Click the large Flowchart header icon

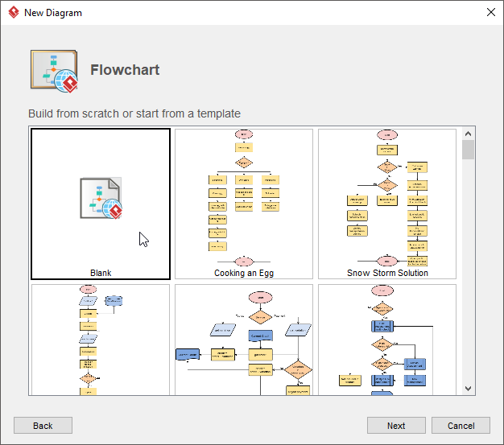[54, 70]
